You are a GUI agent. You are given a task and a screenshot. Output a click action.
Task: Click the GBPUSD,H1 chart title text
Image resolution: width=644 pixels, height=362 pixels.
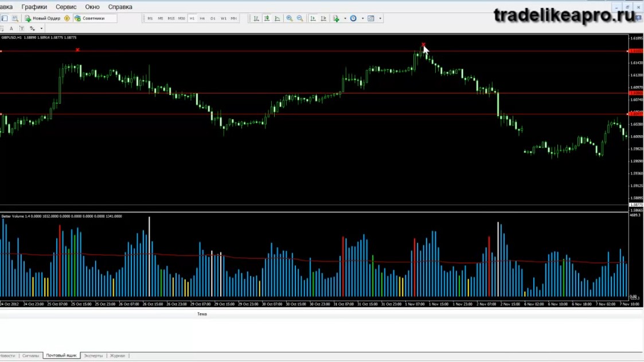pyautogui.click(x=11, y=37)
